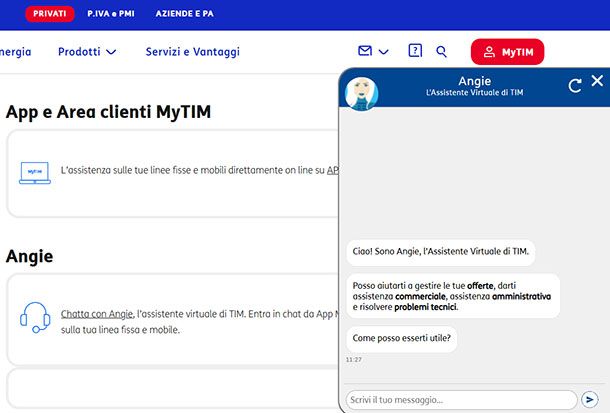610x413 pixels.
Task: Click Angie's avatar in chat header
Action: point(361,93)
